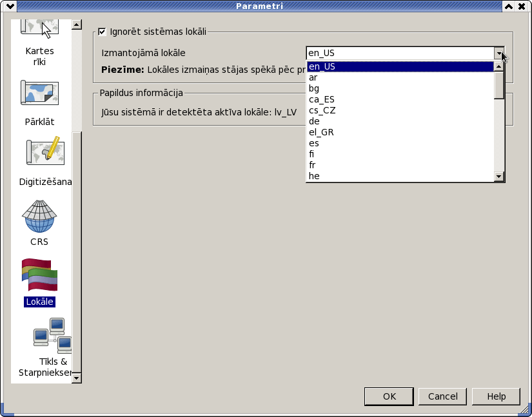Click the Izmantojāmā lokāle label
Viewport: 532px width, 417px height.
click(x=143, y=53)
